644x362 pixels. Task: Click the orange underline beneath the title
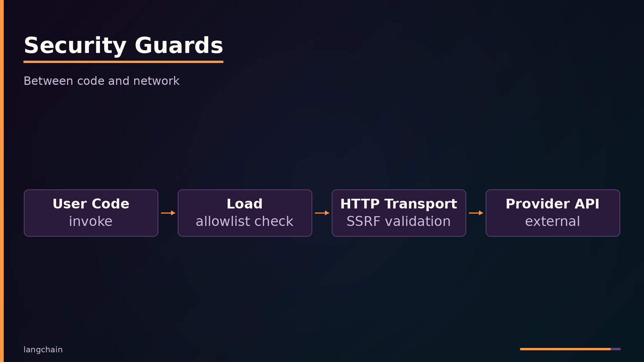click(123, 62)
